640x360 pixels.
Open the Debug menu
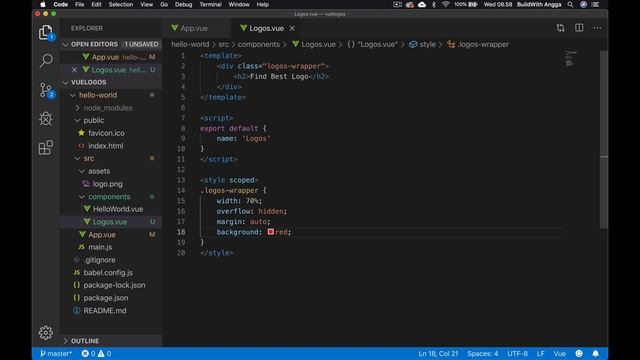click(x=184, y=4)
